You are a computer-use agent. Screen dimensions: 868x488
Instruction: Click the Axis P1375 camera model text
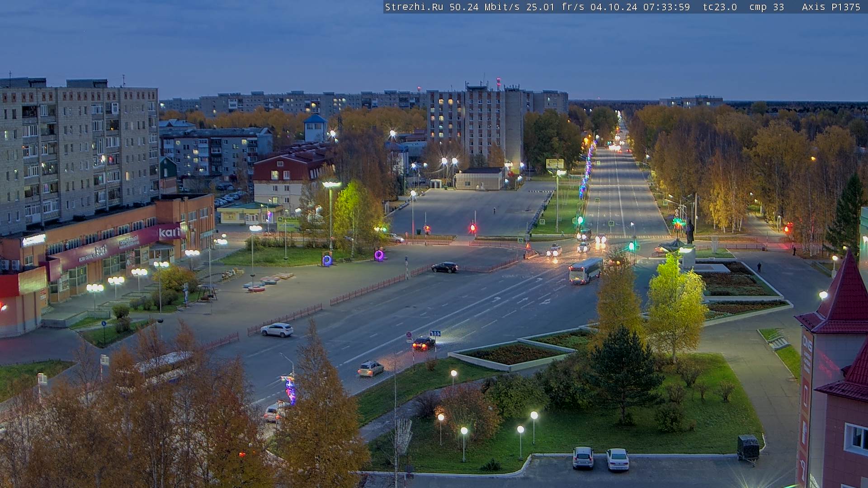coord(831,7)
